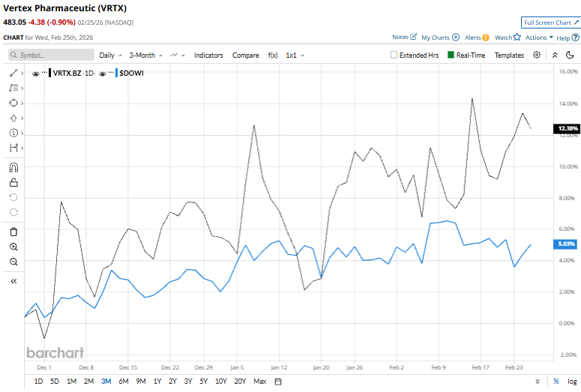Open the Indicators menu
Image resolution: width=581 pixels, height=392 pixels.
click(208, 55)
